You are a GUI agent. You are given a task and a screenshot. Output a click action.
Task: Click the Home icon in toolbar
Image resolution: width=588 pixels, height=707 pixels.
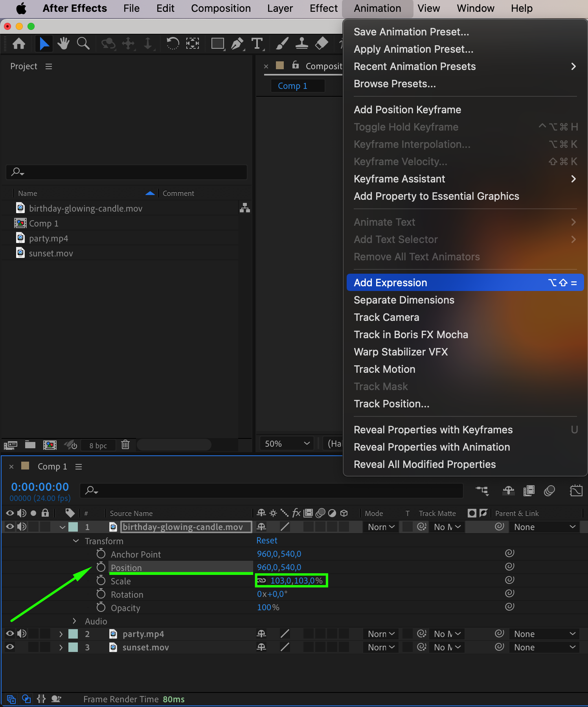coord(19,43)
